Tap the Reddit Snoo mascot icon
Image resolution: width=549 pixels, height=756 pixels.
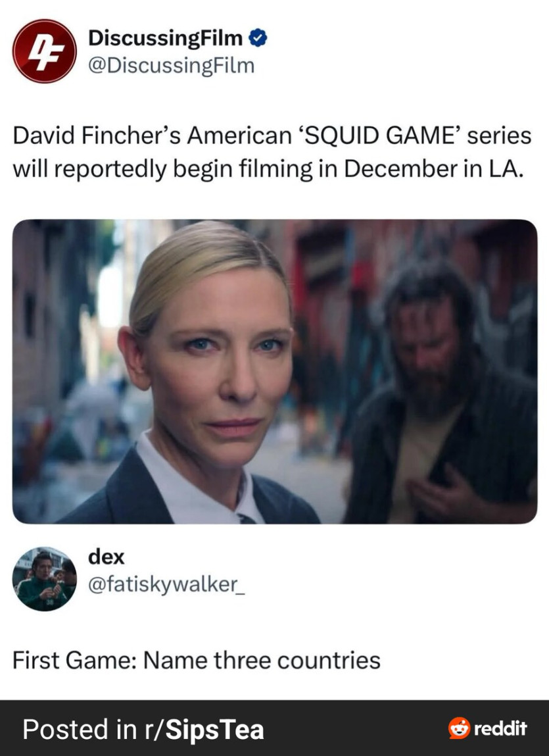(x=459, y=728)
